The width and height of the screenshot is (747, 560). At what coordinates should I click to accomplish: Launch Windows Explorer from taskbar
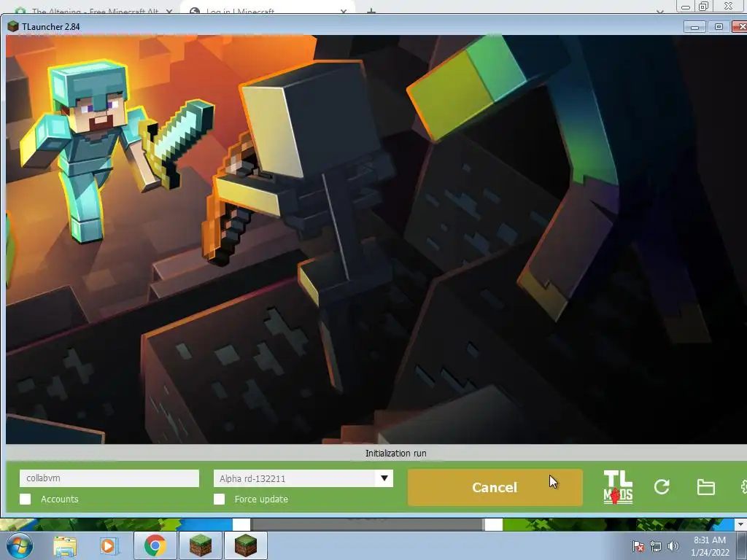[x=65, y=545]
